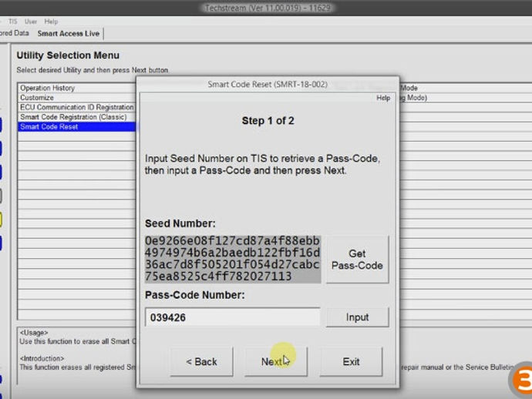Click the Utility Selection Menu heading
This screenshot has width=532, height=399.
68,55
